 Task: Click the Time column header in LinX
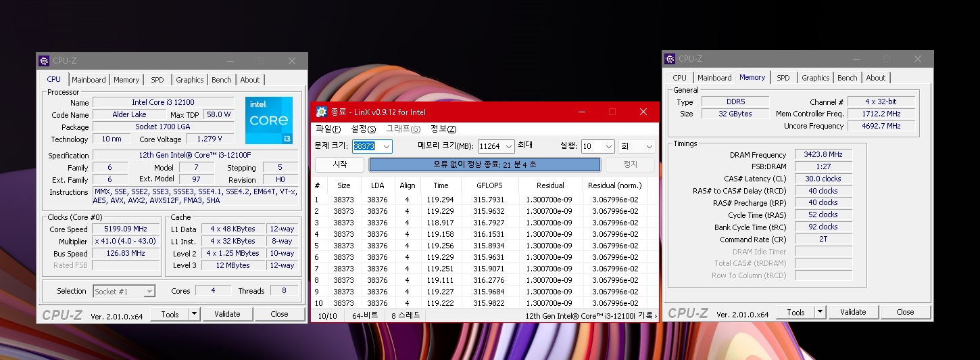pyautogui.click(x=441, y=185)
